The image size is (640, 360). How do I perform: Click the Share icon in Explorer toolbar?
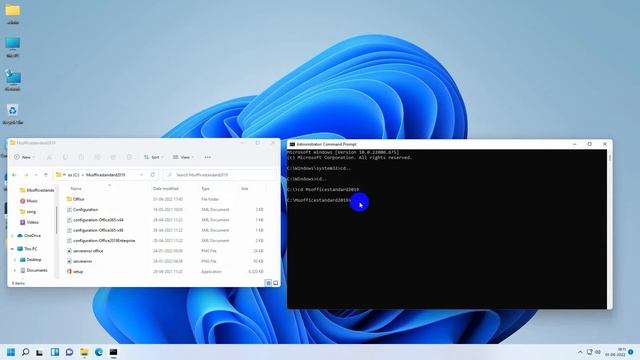[113, 157]
